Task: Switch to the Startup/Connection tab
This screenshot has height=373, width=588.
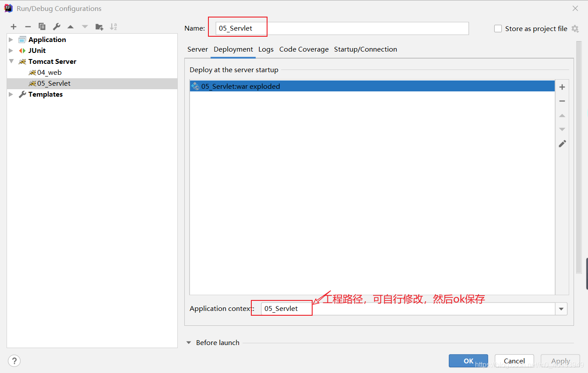Action: [x=366, y=49]
